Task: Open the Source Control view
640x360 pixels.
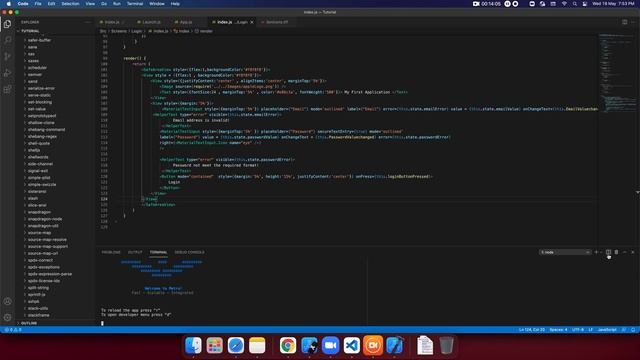Action: [x=7, y=56]
